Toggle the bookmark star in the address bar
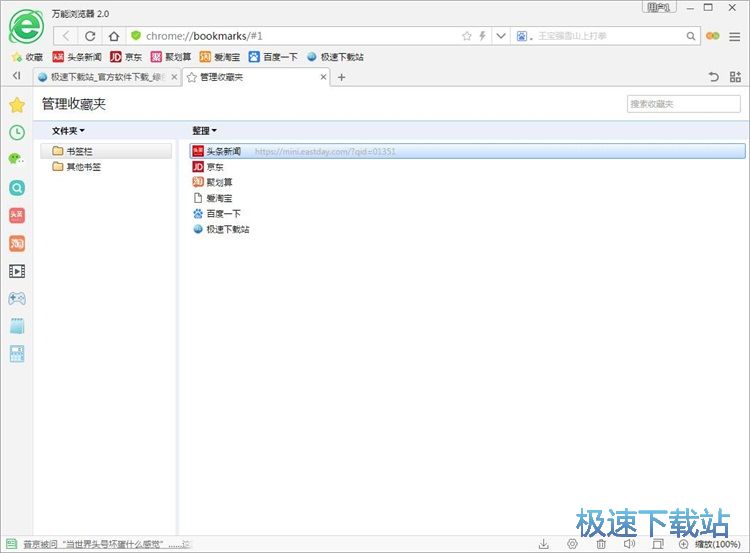 pyautogui.click(x=466, y=36)
